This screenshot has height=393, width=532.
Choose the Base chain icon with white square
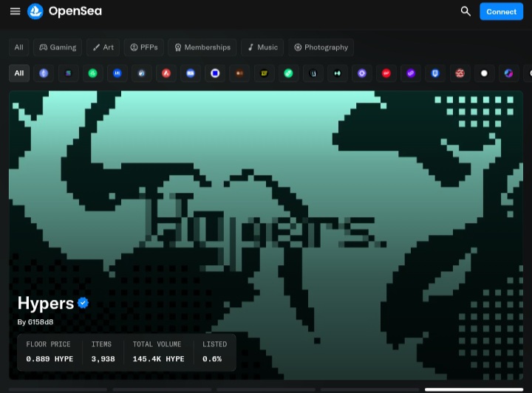pos(215,73)
